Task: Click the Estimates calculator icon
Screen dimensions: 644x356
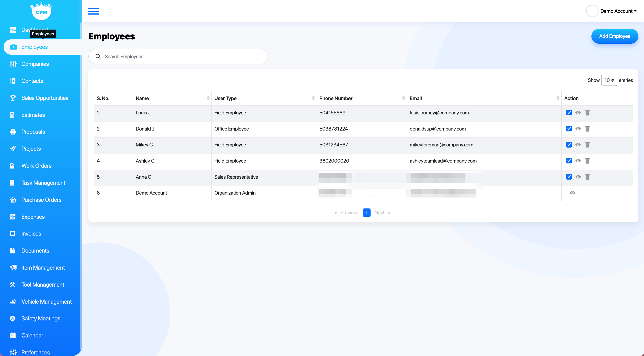Action: click(x=12, y=115)
